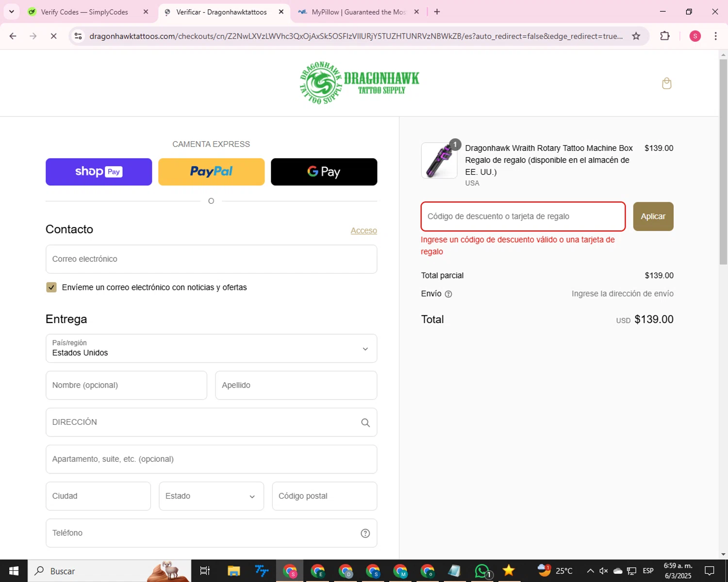Click the Windows Buscar search box
The width and height of the screenshot is (728, 582).
(x=109, y=571)
